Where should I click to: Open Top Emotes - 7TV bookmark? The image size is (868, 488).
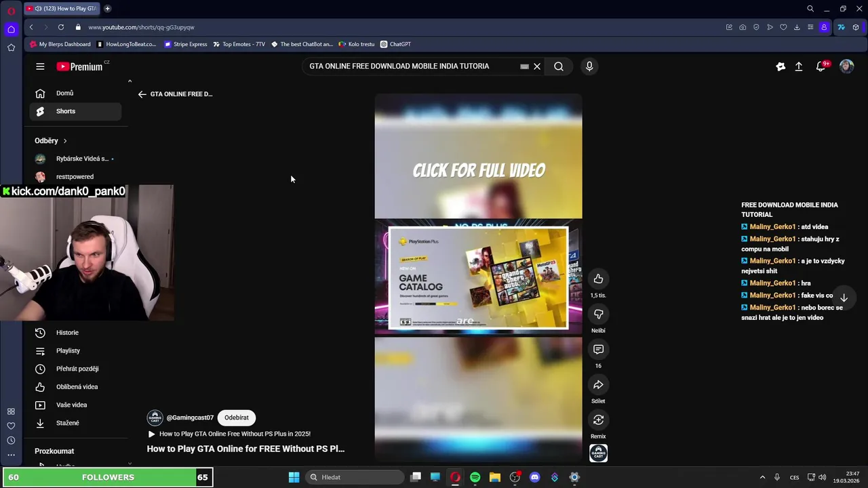pyautogui.click(x=239, y=44)
